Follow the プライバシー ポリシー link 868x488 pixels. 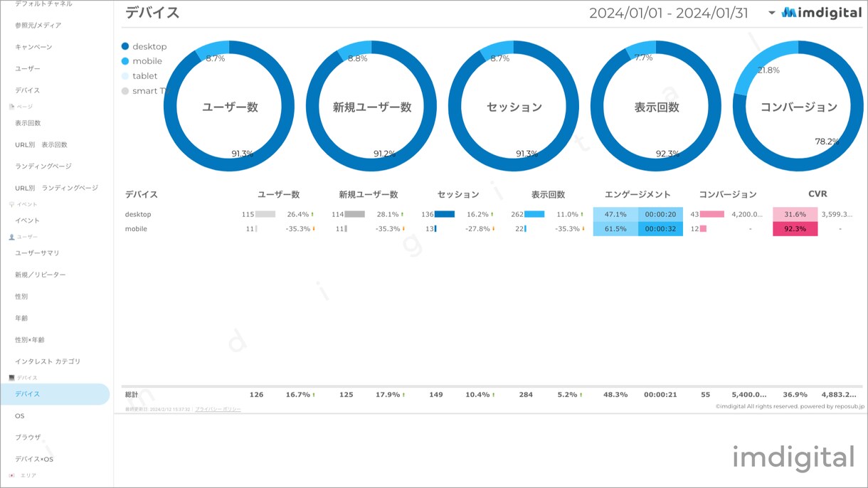218,410
